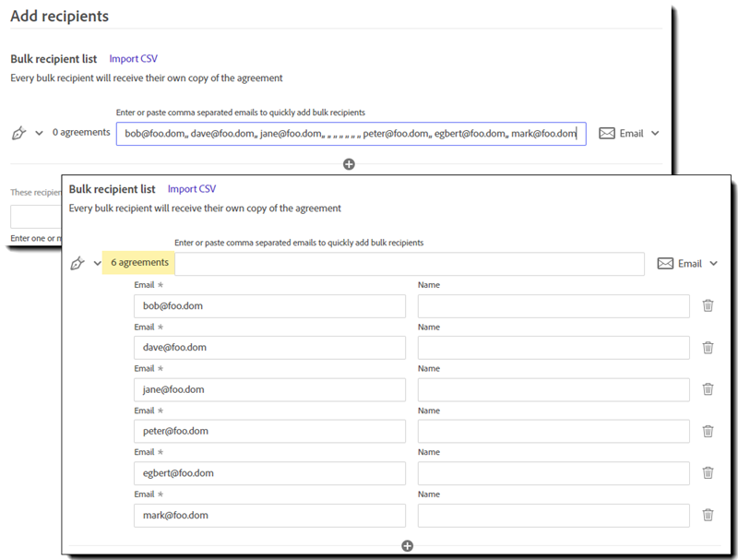The height and width of the screenshot is (560, 738).
Task: Expand the role chevron beside 0 agreements
Action: coord(39,133)
